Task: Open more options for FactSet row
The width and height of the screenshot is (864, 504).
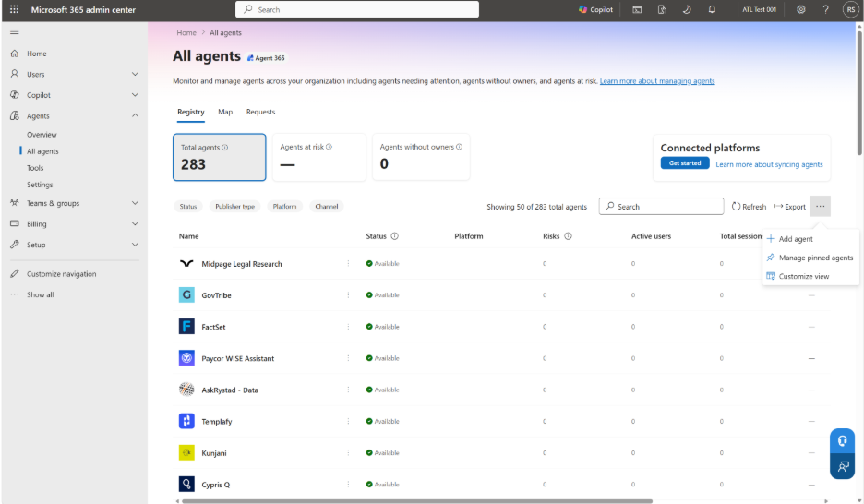Action: [x=348, y=327]
